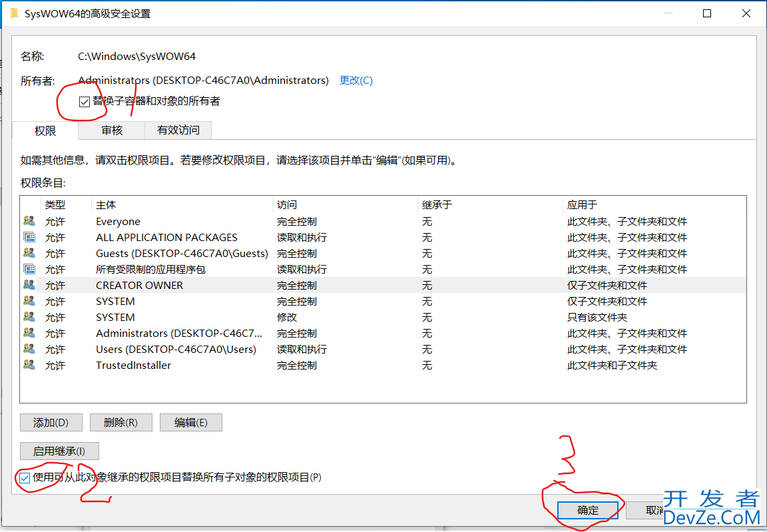Maximize the SysWOW64 security settings window

[x=707, y=13]
